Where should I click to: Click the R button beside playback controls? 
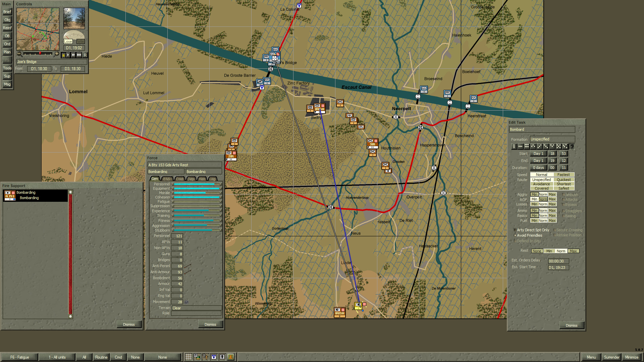point(86,55)
